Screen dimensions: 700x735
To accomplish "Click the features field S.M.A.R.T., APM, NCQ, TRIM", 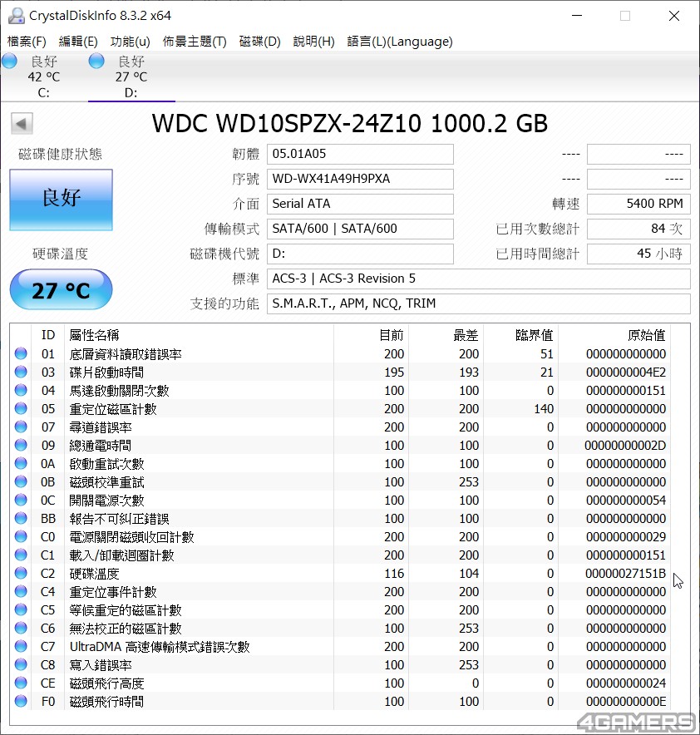I will (479, 303).
